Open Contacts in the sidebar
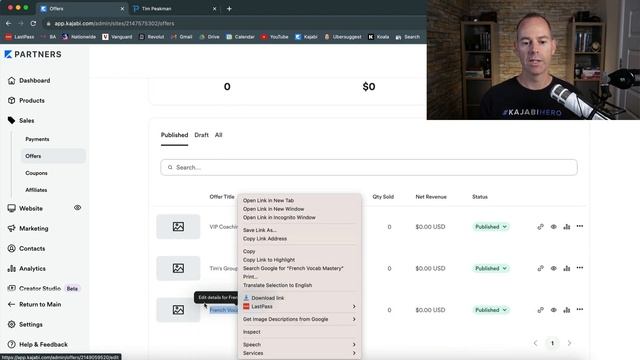This screenshot has width=640, height=360. pos(26,248)
